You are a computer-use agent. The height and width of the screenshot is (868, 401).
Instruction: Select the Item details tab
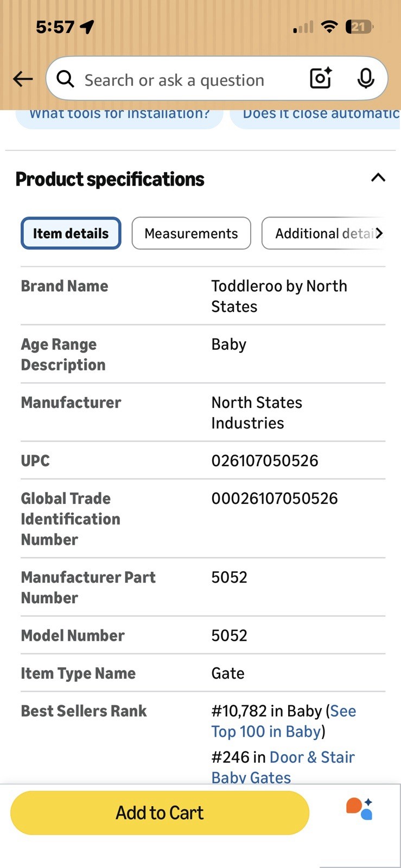coord(71,233)
